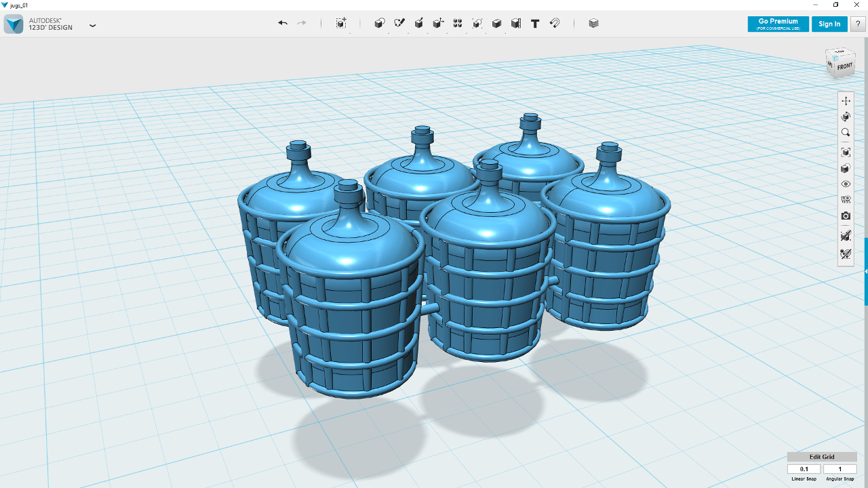The image size is (868, 488).
Task: Redo the last undone action
Action: [x=302, y=23]
